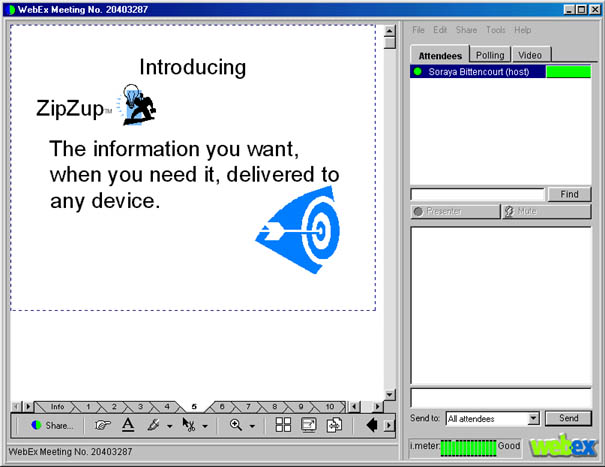Click the zoom magnifier tool
Screen dimensions: 605x467
(x=236, y=425)
